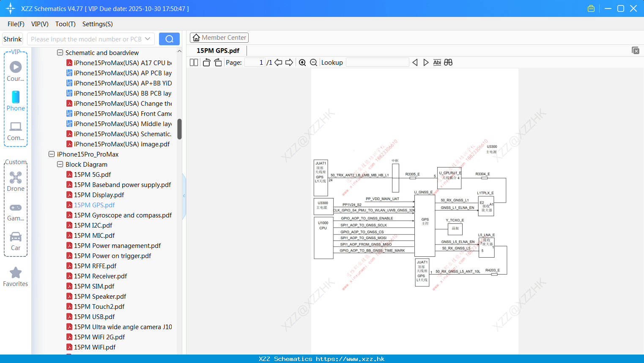Open 15PM RFFE.pdf
Screen dimensions: 644x363
point(95,266)
